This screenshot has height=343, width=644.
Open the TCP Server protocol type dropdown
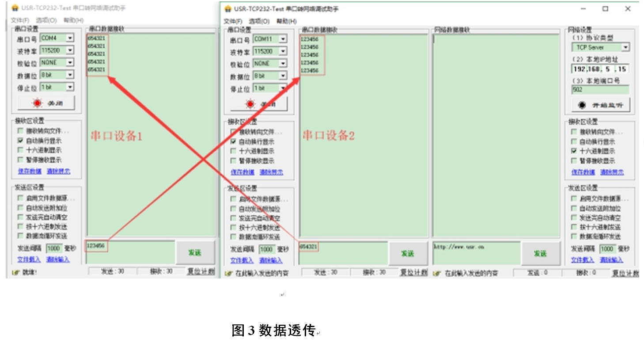coord(625,47)
